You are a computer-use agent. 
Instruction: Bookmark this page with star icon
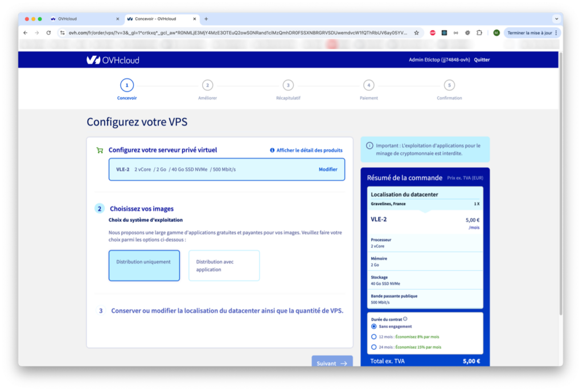click(x=416, y=32)
